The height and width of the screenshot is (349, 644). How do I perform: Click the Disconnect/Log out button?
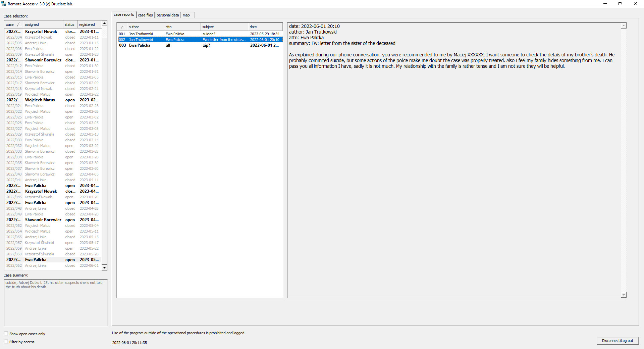tap(618, 341)
